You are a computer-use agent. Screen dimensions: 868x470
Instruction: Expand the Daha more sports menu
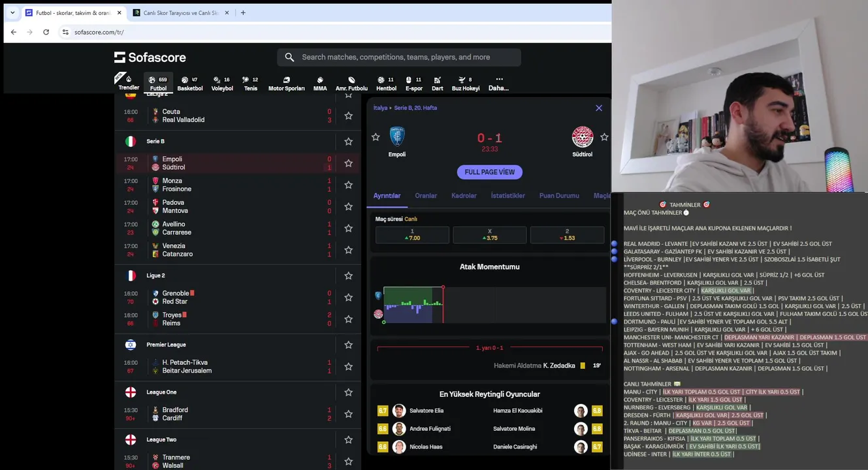498,83
